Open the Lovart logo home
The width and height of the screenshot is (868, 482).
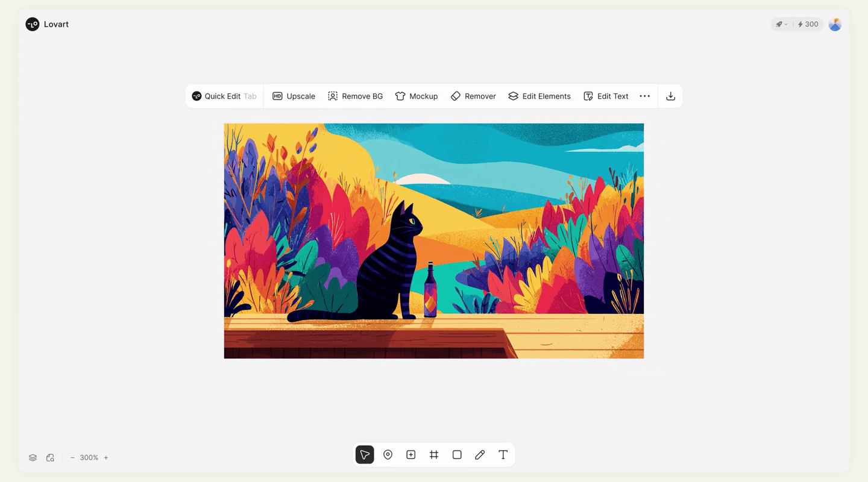coord(47,24)
